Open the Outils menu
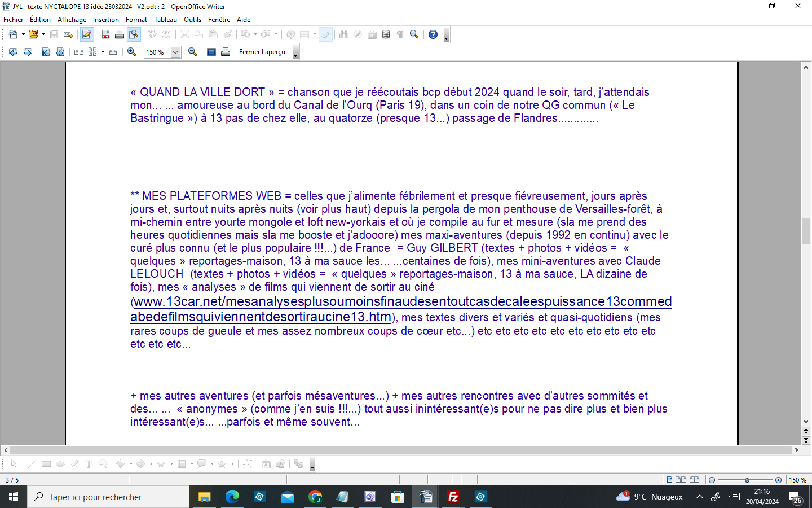 pos(192,20)
